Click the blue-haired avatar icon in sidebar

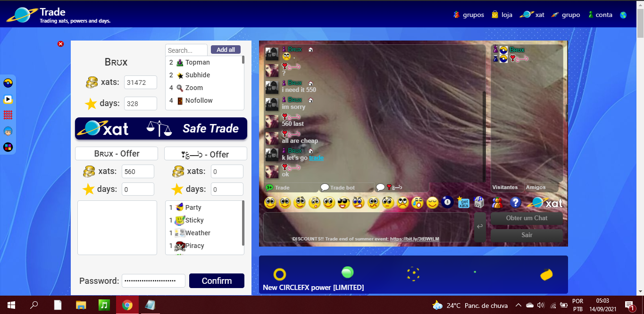8,131
